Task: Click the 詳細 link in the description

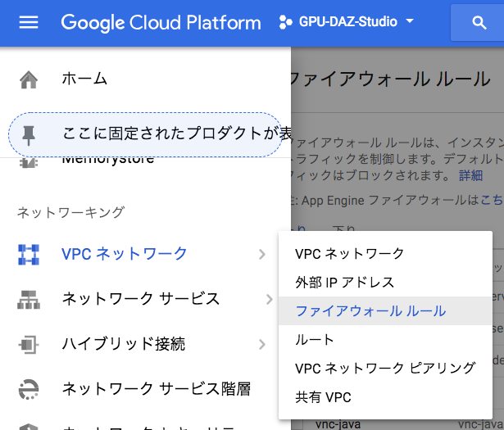Action: (x=470, y=175)
